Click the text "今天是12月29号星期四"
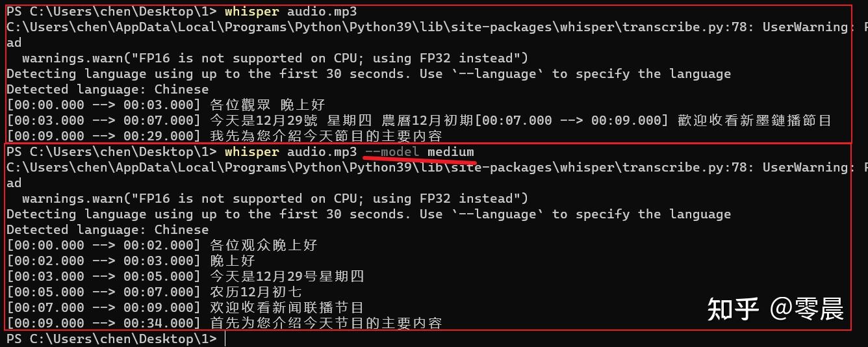The width and height of the screenshot is (868, 347). 287,276
